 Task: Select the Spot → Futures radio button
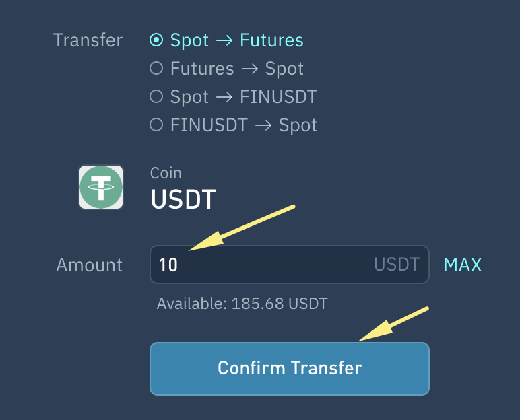[156, 40]
